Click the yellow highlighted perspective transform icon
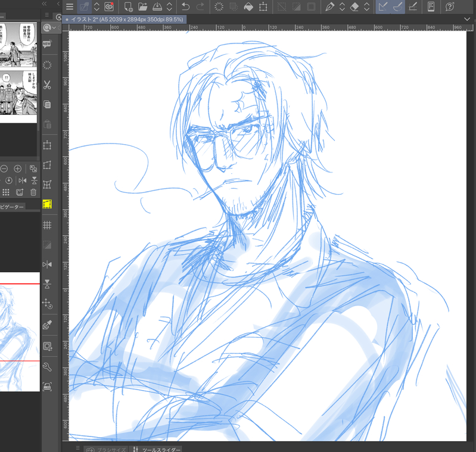 coord(47,204)
